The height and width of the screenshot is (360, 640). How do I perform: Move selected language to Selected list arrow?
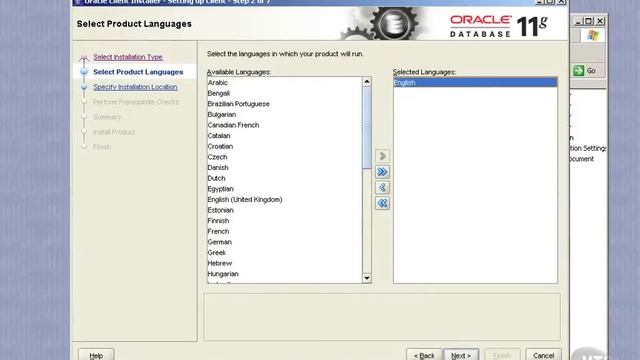382,156
